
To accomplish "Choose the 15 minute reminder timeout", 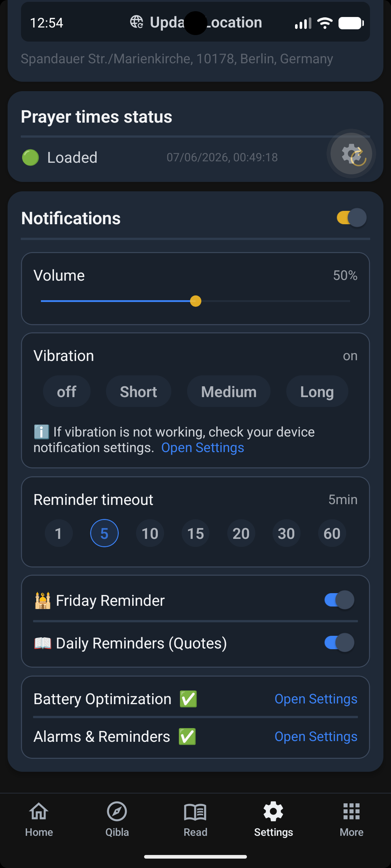I will click(195, 533).
